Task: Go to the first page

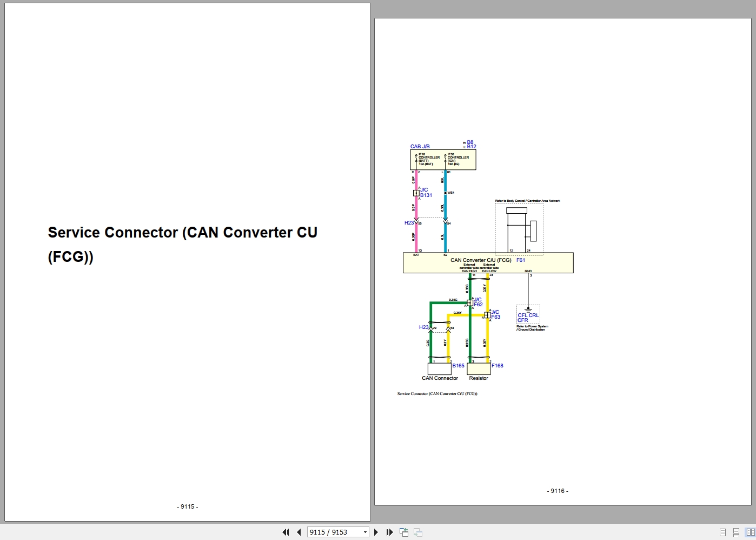Action: click(x=286, y=532)
